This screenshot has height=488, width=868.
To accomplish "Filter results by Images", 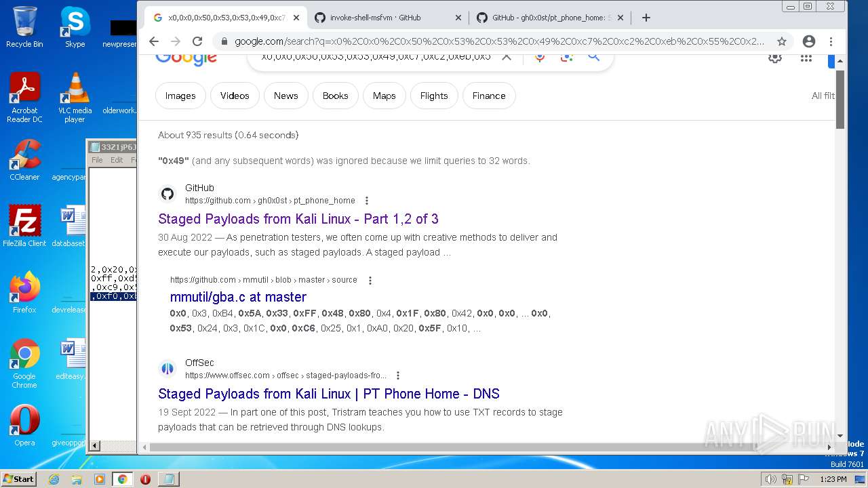I will click(x=180, y=96).
